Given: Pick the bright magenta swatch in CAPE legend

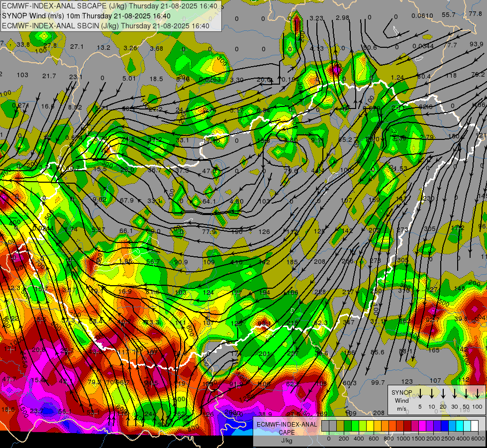Looking at the screenshot, I should tap(422, 426).
